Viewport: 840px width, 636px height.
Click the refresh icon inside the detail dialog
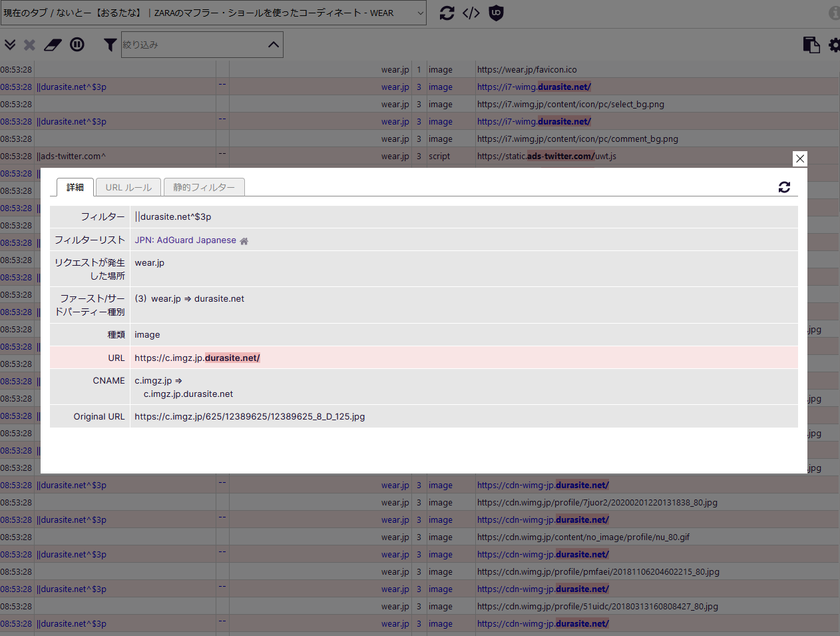(784, 187)
